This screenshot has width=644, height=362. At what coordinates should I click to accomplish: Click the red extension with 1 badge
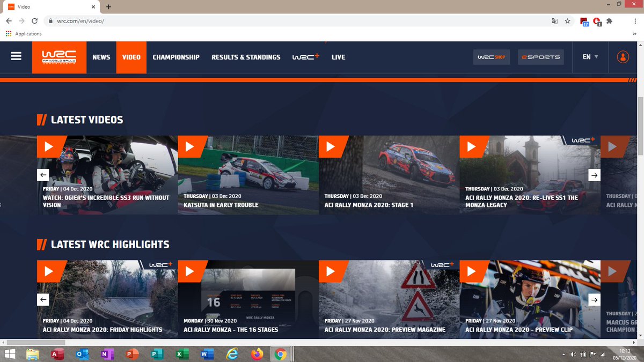click(x=597, y=21)
